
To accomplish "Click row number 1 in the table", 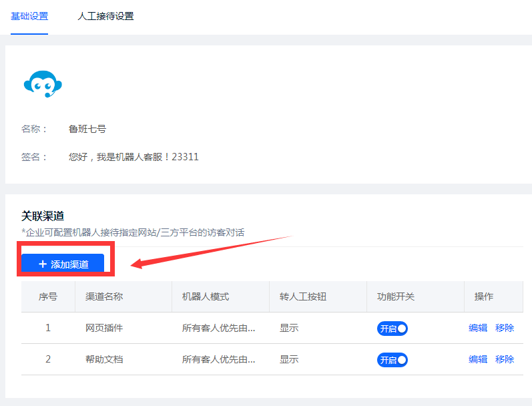I will click(x=48, y=328).
